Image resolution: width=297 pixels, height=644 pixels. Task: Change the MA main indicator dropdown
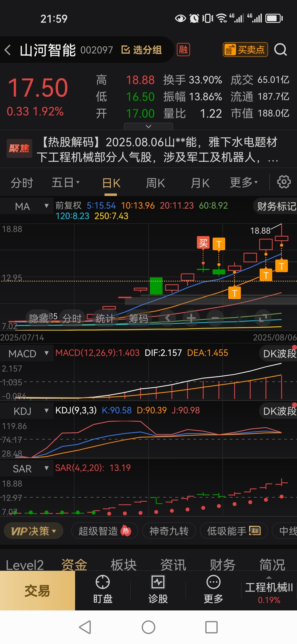coord(27,206)
